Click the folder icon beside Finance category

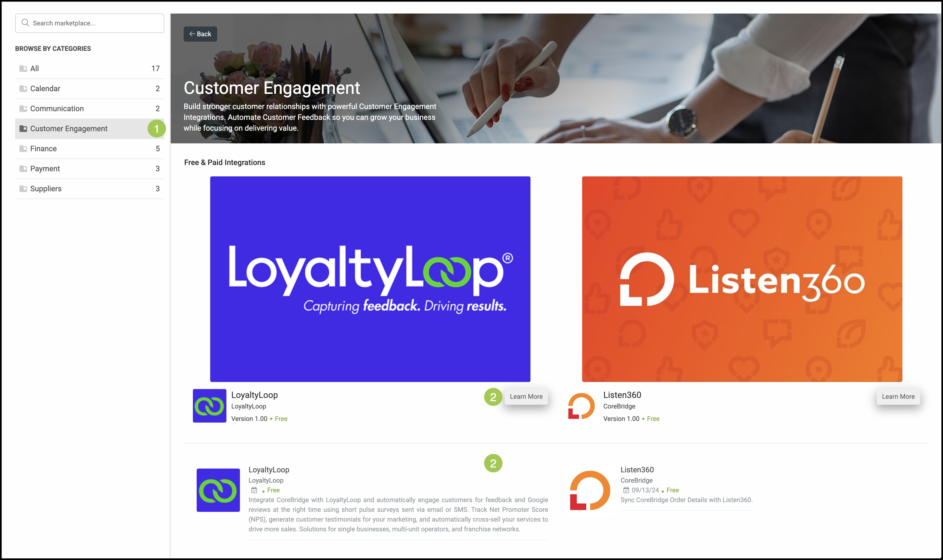(x=23, y=149)
